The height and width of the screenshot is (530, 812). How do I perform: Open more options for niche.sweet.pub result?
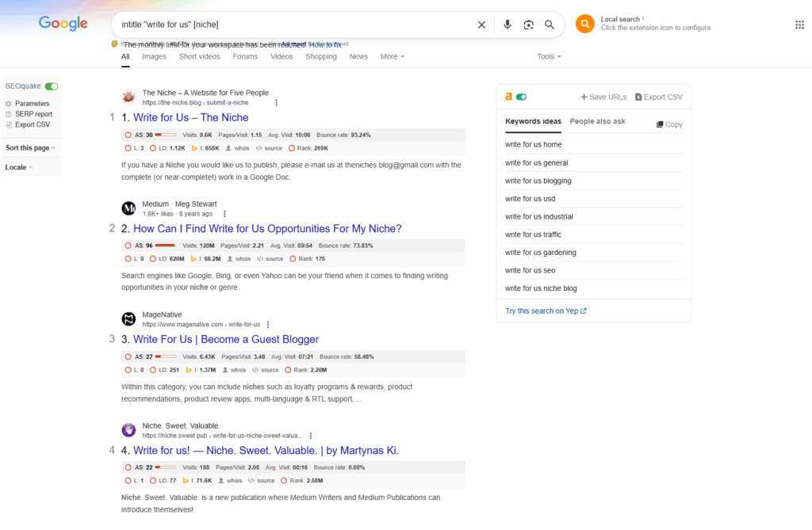click(x=311, y=436)
